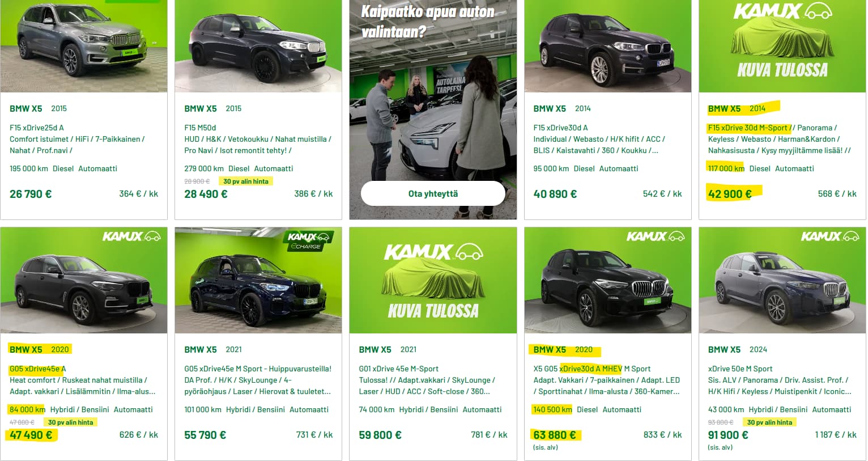Select the 731 € / kk monthly payment
868x461 pixels.
[x=314, y=435]
